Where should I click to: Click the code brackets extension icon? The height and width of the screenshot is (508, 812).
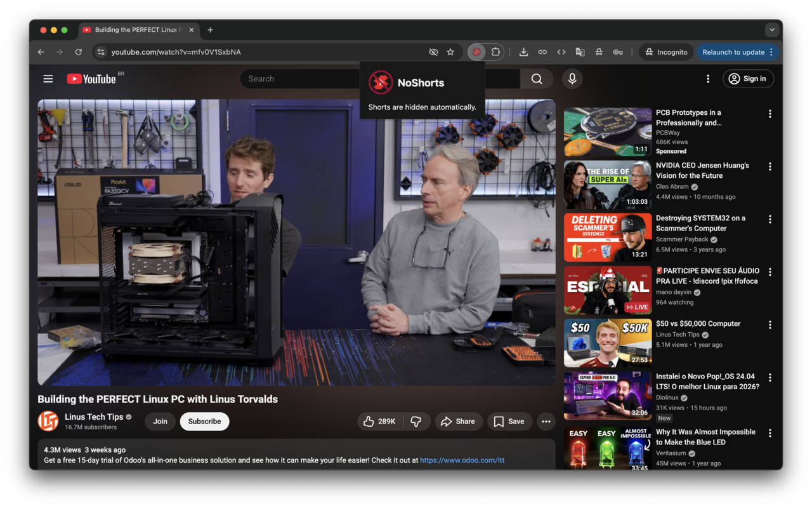pyautogui.click(x=561, y=52)
